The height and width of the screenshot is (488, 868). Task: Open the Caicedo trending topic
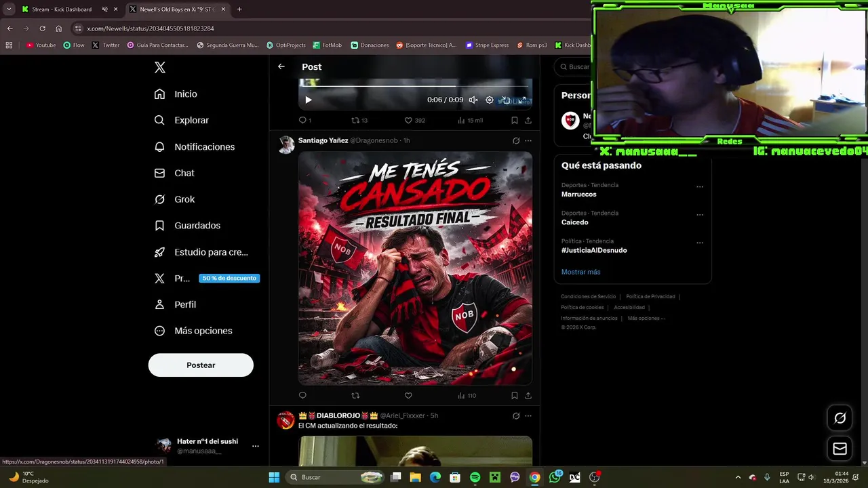tap(575, 222)
